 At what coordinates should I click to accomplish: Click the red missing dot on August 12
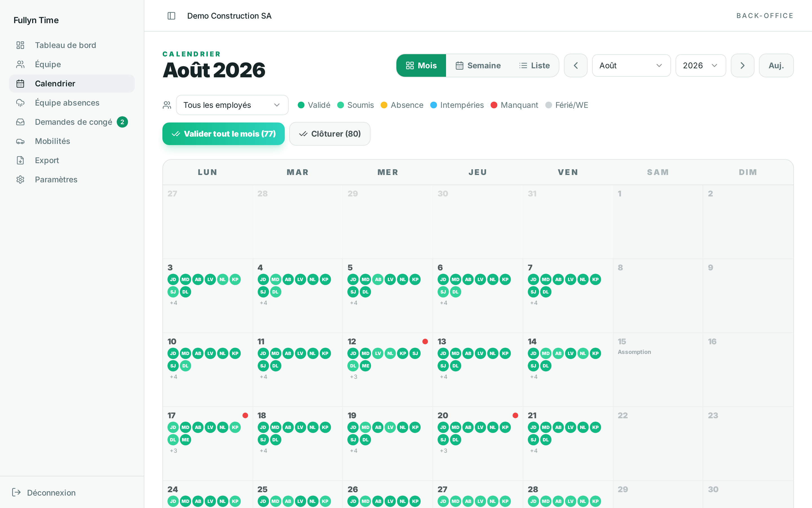point(425,341)
